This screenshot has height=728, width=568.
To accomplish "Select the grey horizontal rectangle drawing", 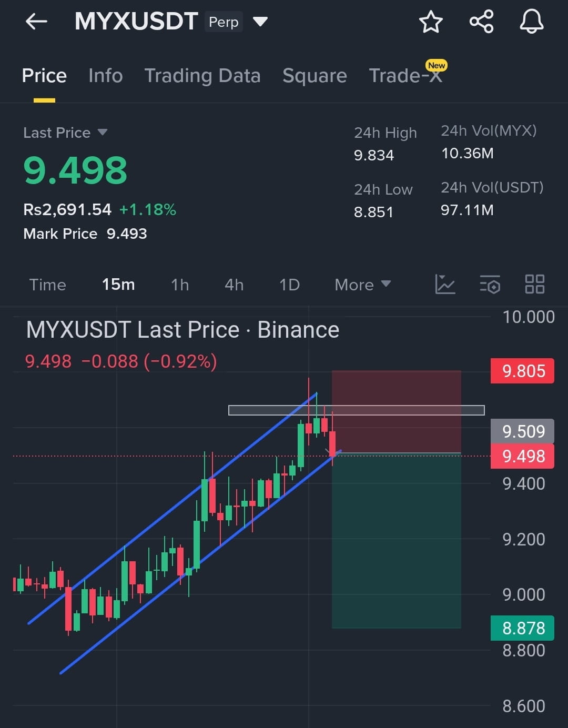I will (x=357, y=410).
